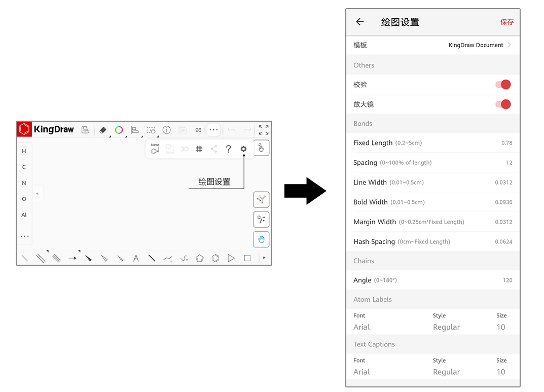Screen dimensions: 544x392
Task: Edit the Fixed Length value 0.78
Action: point(506,143)
